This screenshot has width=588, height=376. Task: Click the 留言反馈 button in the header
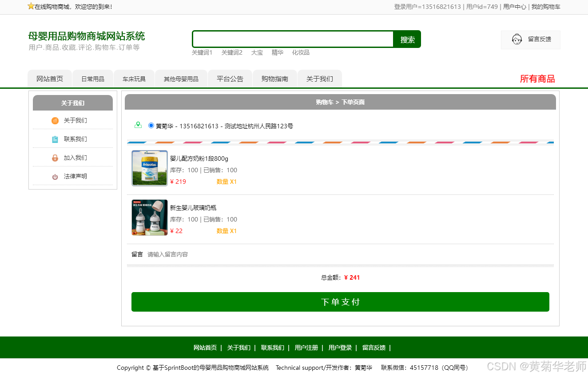[531, 40]
